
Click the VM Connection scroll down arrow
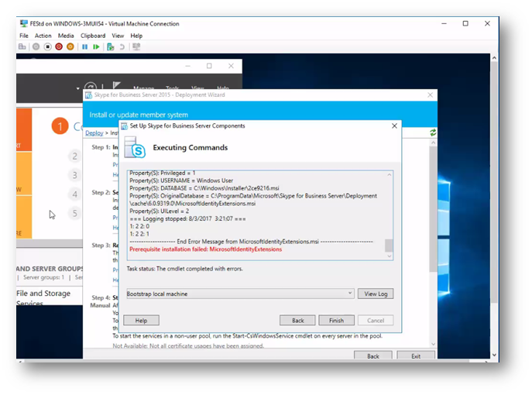coord(494,355)
